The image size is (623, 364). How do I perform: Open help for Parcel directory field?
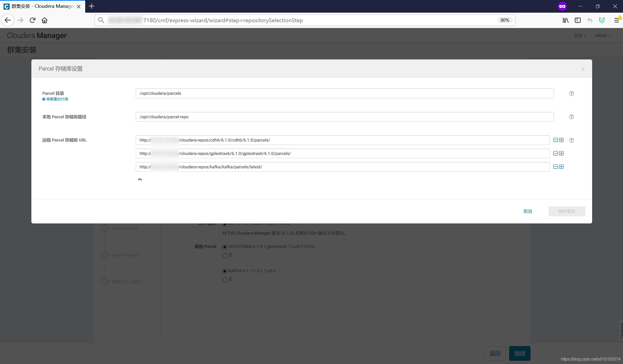(571, 94)
